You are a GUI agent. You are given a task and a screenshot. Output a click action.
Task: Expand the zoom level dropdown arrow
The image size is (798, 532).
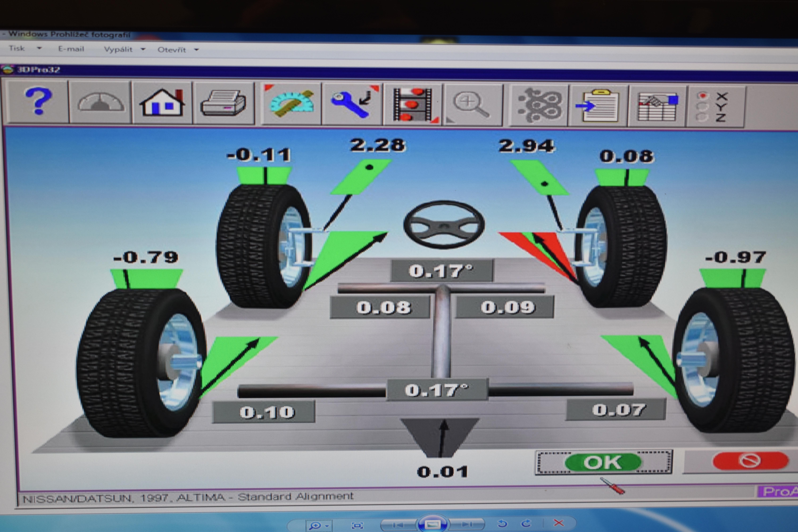327,526
